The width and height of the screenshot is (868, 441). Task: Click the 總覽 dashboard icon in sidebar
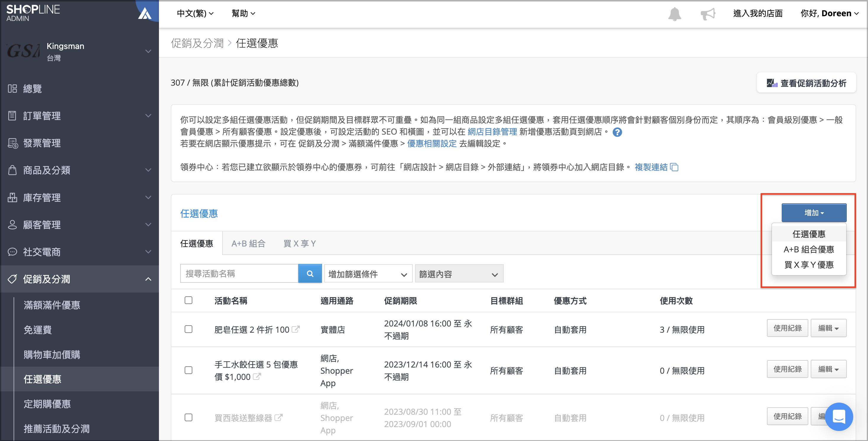12,89
